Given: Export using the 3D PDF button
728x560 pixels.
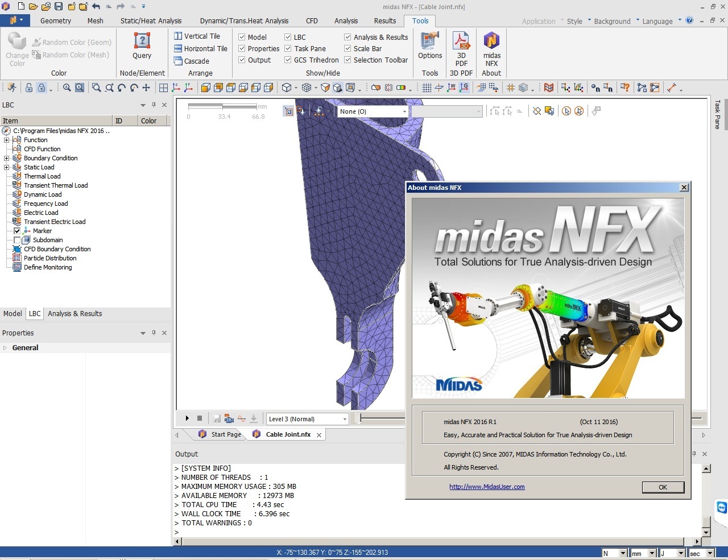Looking at the screenshot, I should point(461,49).
